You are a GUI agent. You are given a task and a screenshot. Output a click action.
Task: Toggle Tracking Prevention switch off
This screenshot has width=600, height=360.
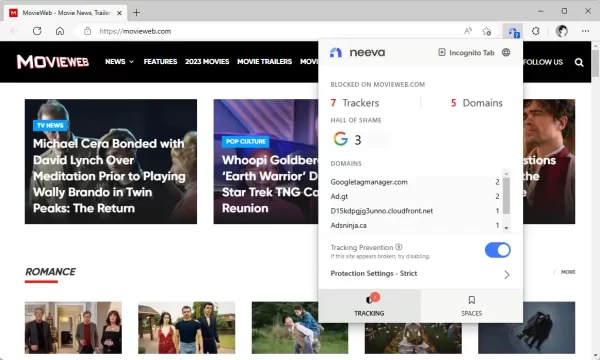[497, 250]
